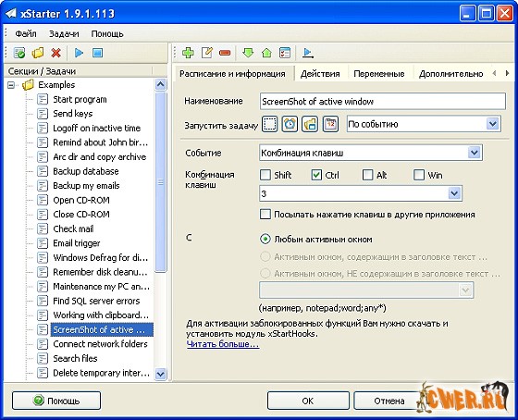This screenshot has width=518, height=420.
Task: Open the Задачи menu
Action: 64,33
